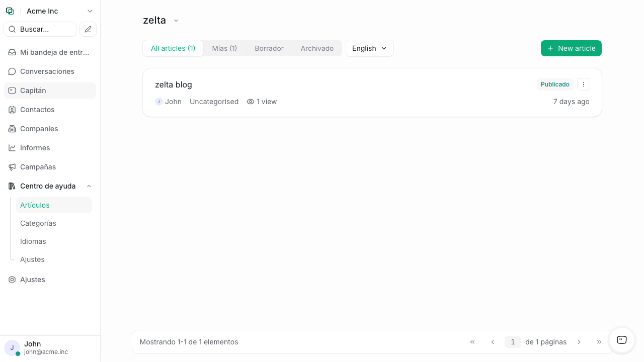Click the New article button
Screen dimensions: 644x362
571,48
